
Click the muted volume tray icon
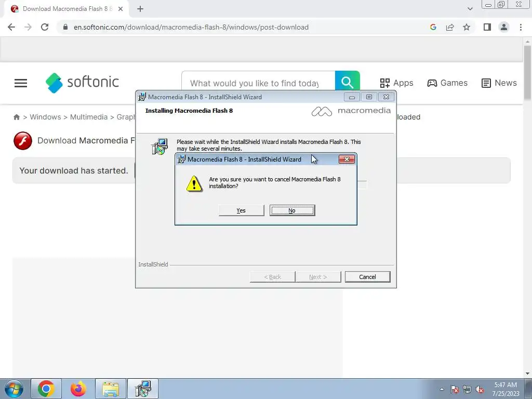pyautogui.click(x=479, y=389)
